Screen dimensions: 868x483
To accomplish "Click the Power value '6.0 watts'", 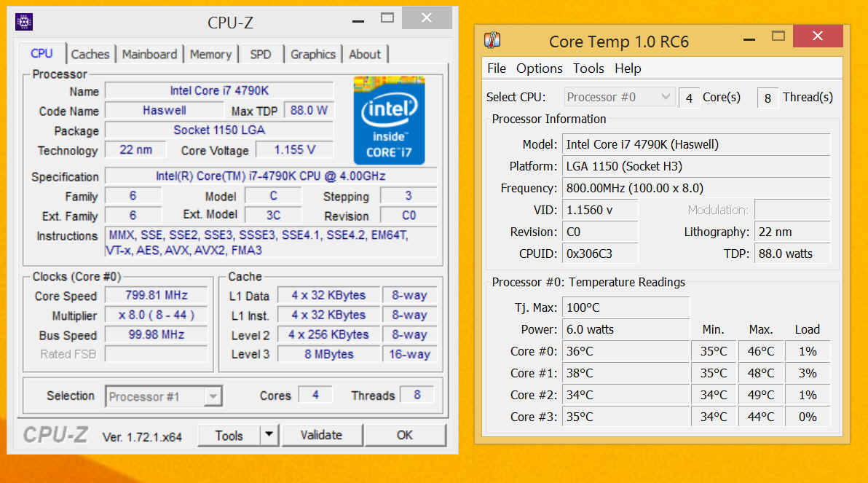I will pyautogui.click(x=626, y=329).
